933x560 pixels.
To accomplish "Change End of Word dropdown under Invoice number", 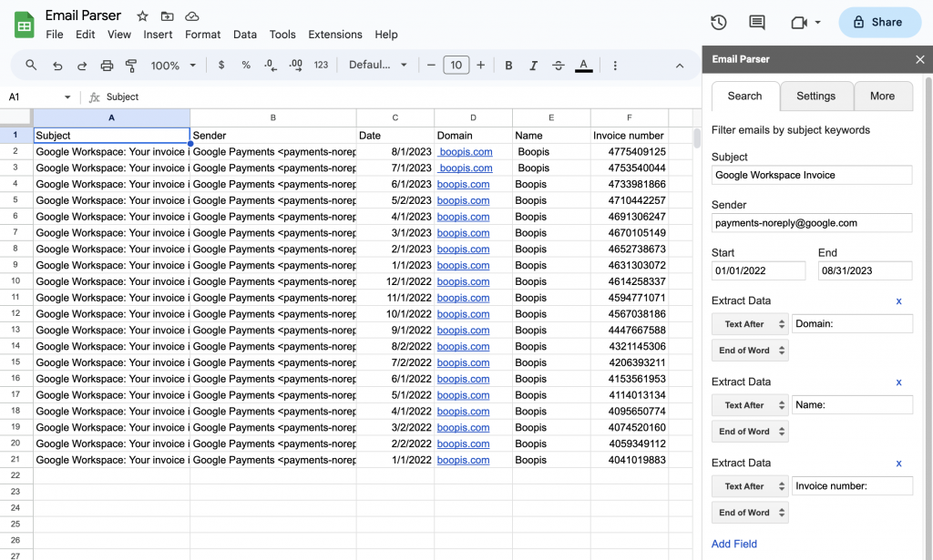I will tap(750, 513).
